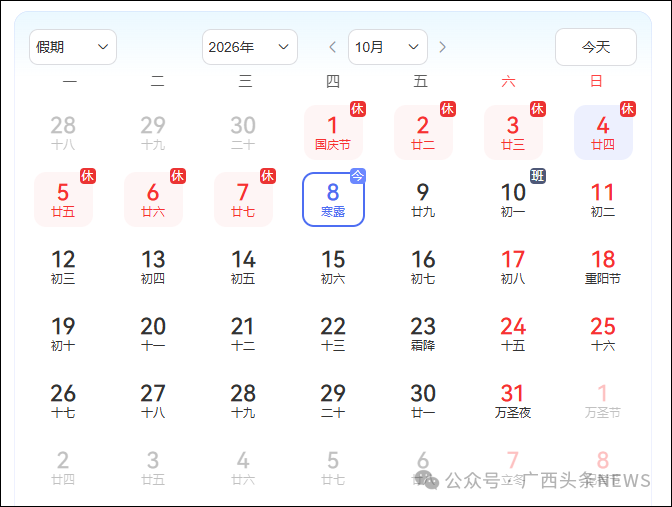
Task: Select October 26 十七
Action: [63, 400]
